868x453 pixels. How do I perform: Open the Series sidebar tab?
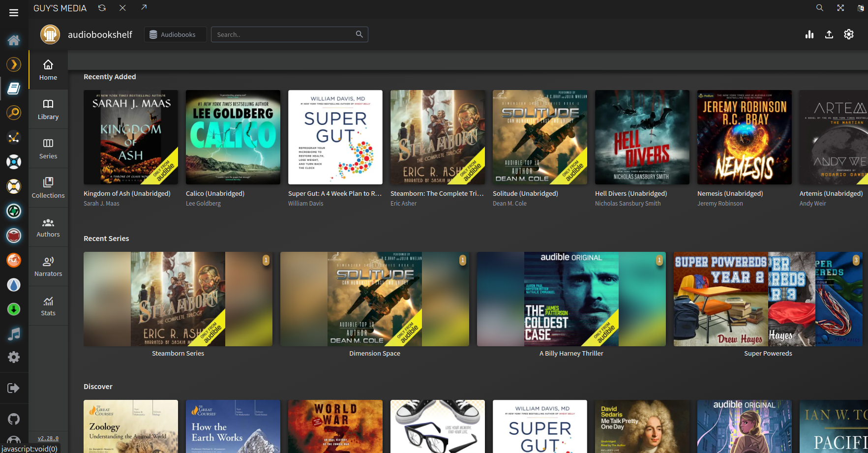pos(48,149)
